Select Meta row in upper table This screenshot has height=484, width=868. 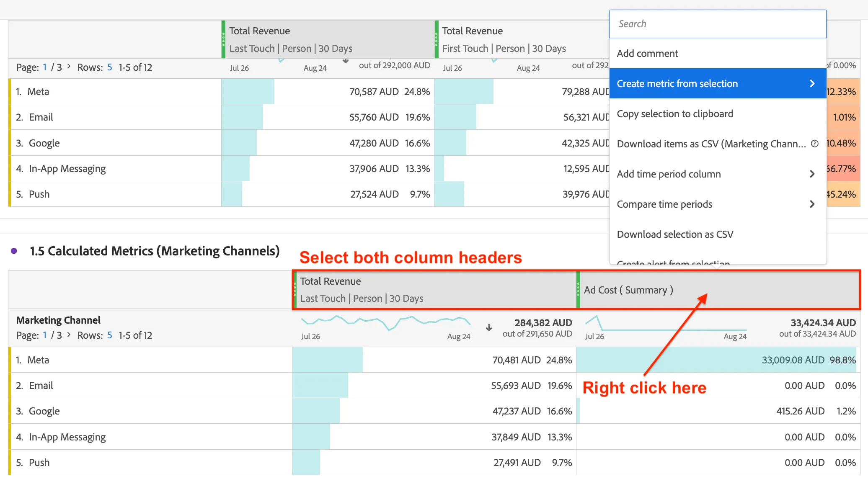point(115,92)
